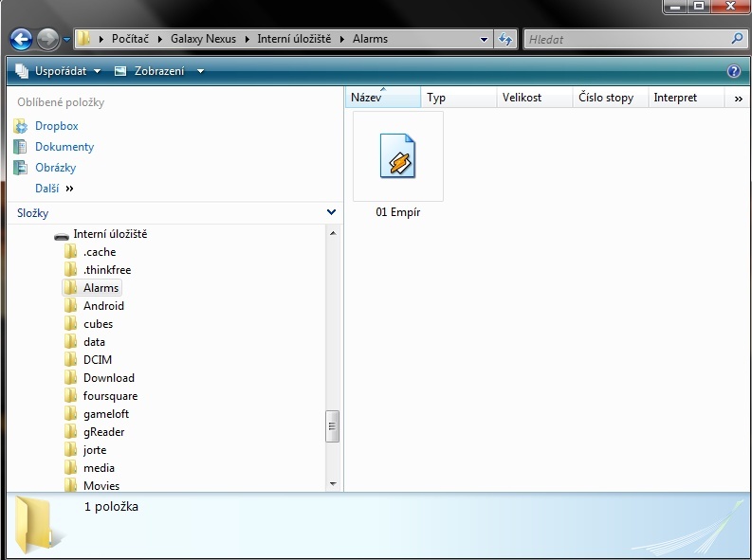Click the Back navigation arrow button
The width and height of the screenshot is (752, 560).
tap(22, 40)
